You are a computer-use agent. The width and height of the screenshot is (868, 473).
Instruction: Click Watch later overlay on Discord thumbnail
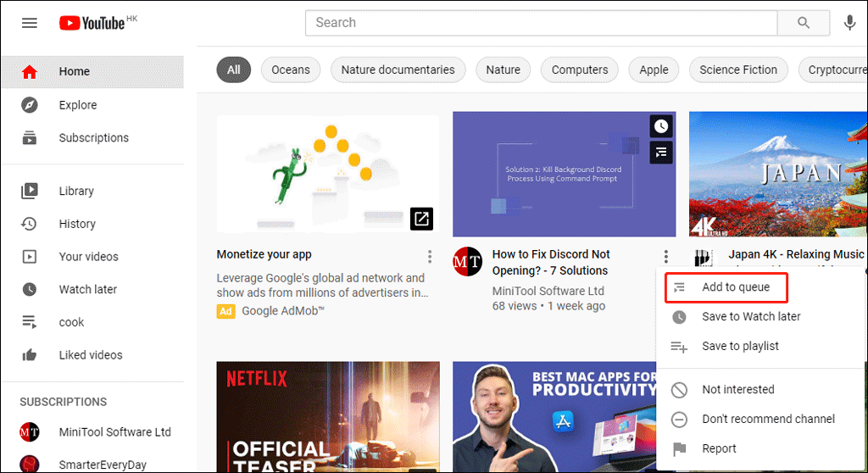pos(661,126)
